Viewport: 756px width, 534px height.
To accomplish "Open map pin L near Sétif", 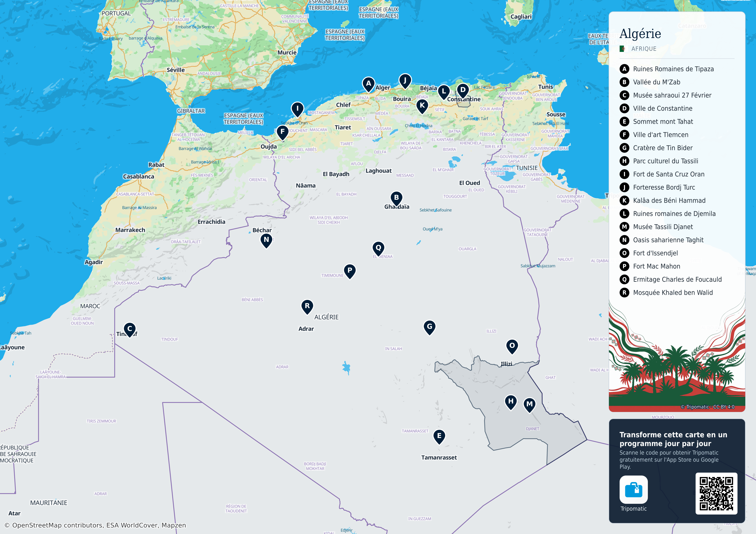I will (x=444, y=92).
